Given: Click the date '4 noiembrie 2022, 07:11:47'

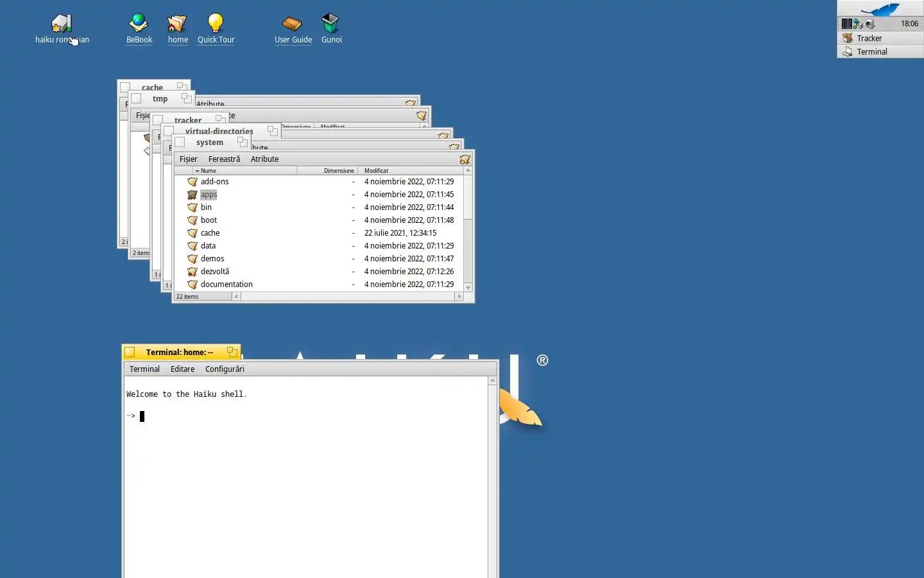Looking at the screenshot, I should point(409,259).
